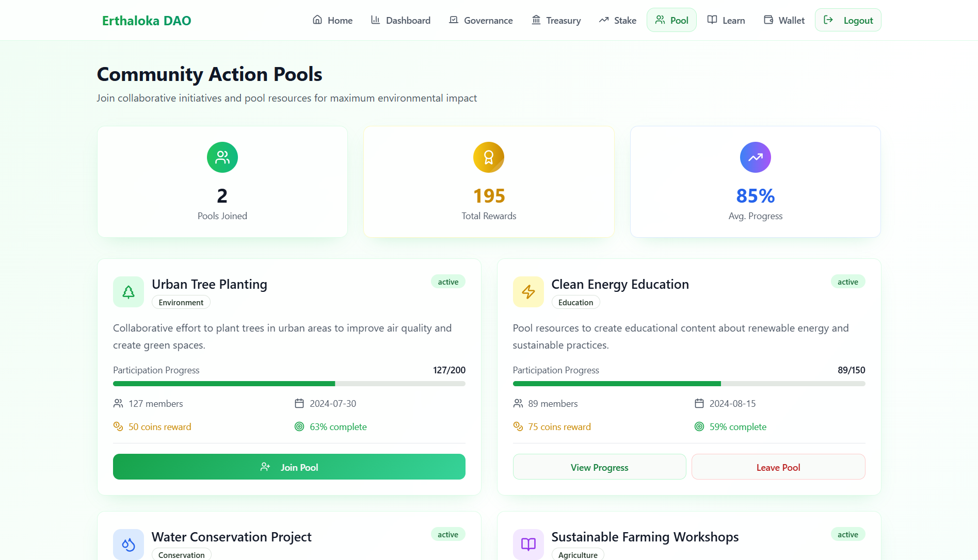
Task: Select the Pool nav tab
Action: click(x=671, y=20)
